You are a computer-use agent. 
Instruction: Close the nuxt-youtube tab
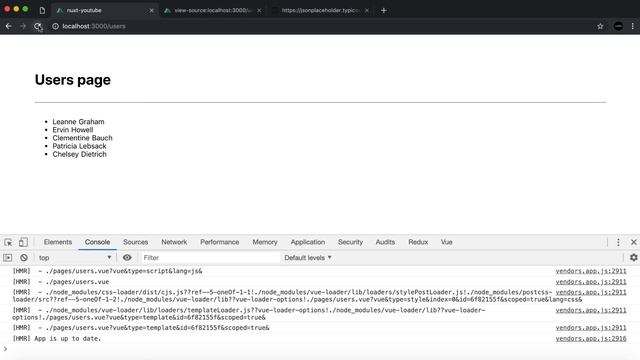tap(151, 10)
